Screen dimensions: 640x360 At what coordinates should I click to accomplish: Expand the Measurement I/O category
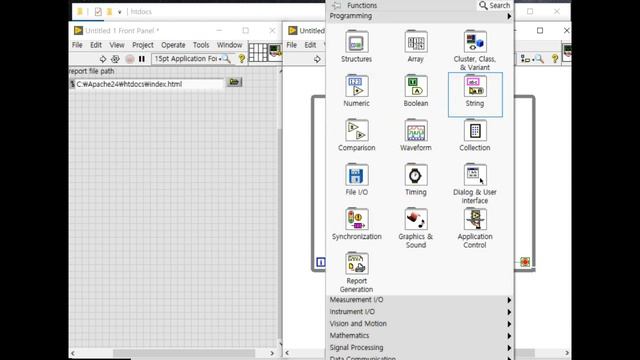click(420, 300)
